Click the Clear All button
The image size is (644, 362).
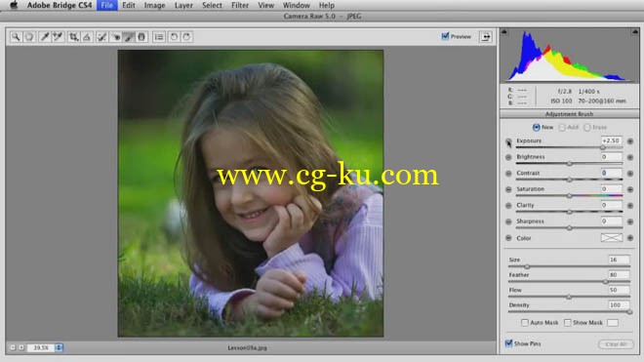[x=616, y=343]
